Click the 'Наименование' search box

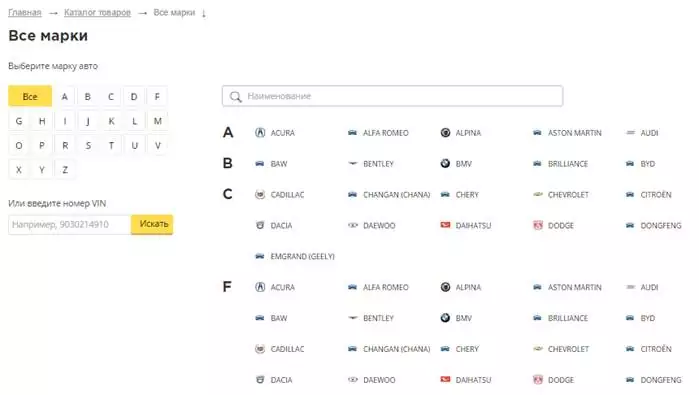coord(392,96)
